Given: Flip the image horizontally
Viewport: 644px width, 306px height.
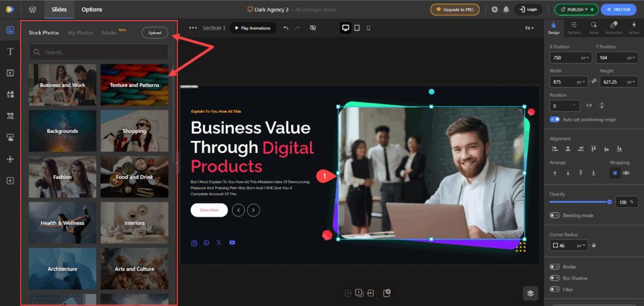Looking at the screenshot, I should 589,105.
